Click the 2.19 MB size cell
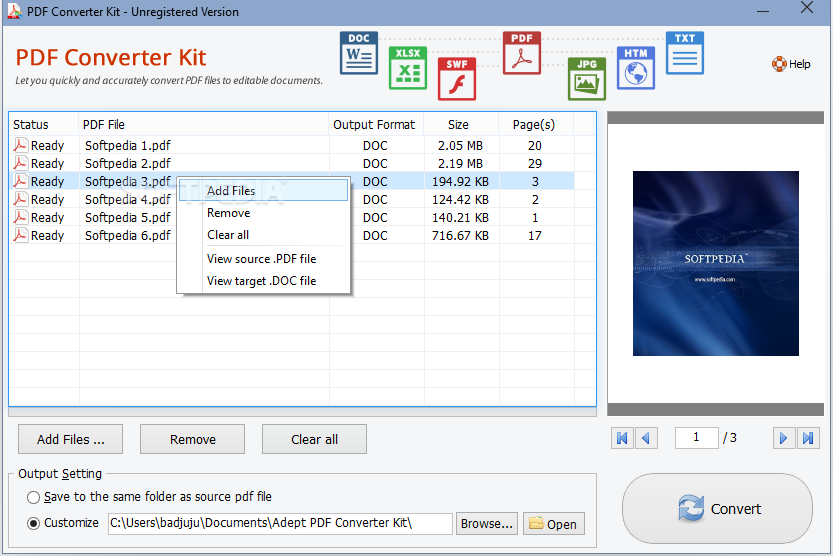The image size is (833, 556). pyautogui.click(x=460, y=164)
